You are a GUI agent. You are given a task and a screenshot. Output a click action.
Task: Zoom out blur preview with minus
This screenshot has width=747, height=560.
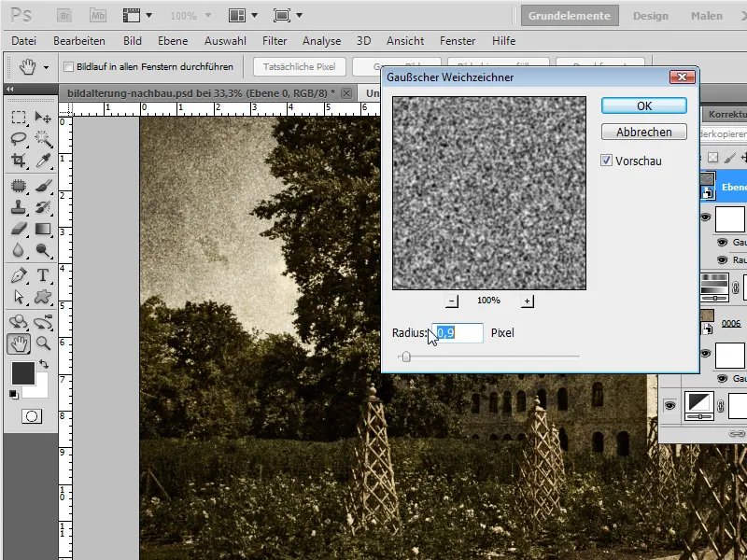452,301
